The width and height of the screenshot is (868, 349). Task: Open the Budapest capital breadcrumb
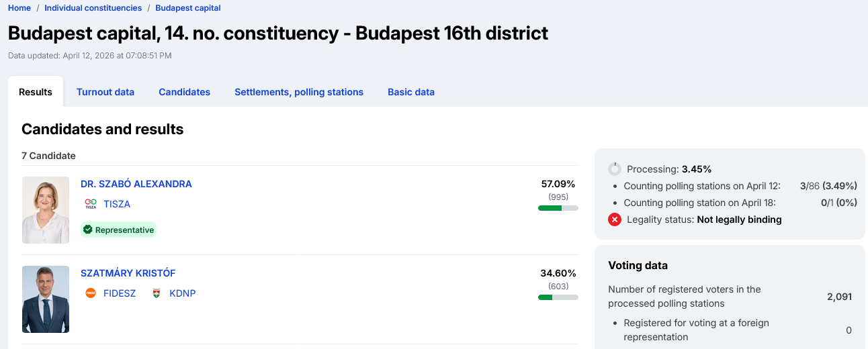[x=188, y=8]
